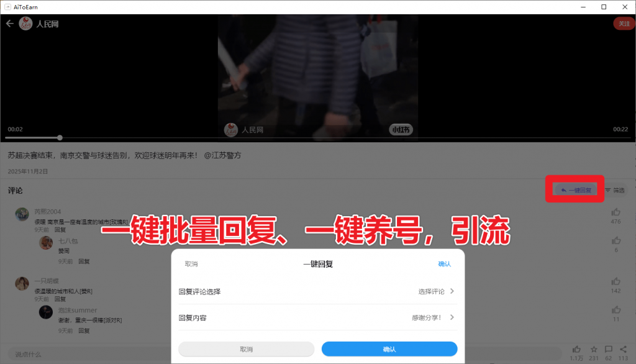The width and height of the screenshot is (636, 364).
Task: Expand the 回复评论选择 row chevron
Action: point(452,291)
